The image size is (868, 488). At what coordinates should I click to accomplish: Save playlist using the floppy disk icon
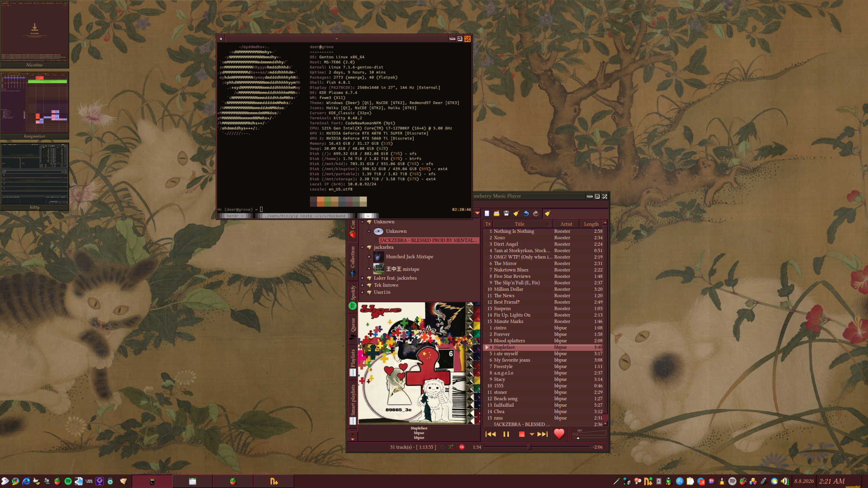point(506,214)
